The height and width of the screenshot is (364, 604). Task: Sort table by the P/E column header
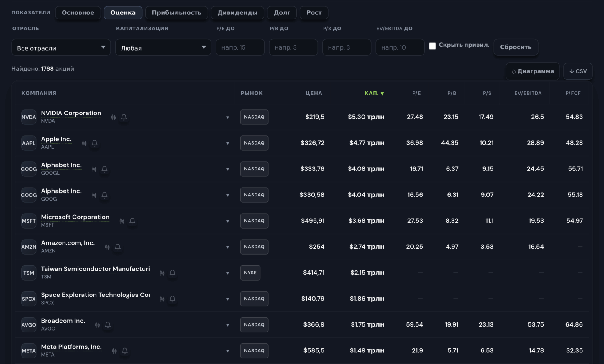(x=416, y=93)
